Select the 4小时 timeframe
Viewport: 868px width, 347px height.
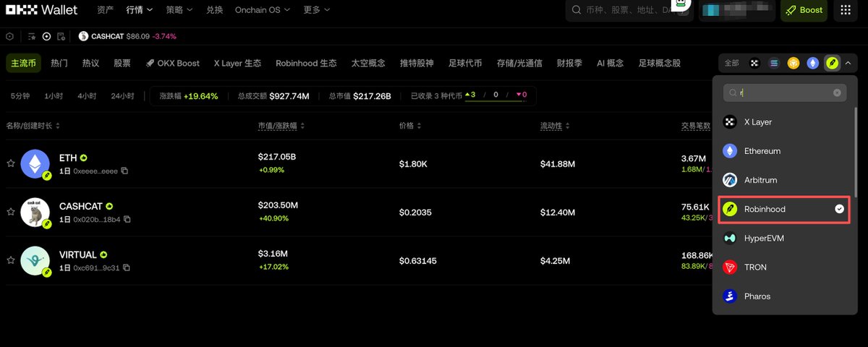pos(87,95)
